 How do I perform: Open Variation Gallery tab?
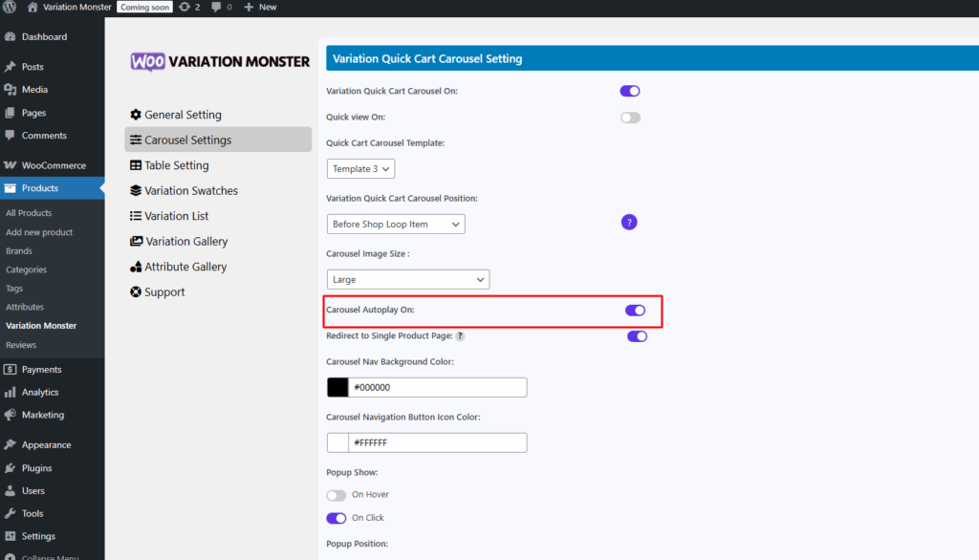click(x=218, y=241)
